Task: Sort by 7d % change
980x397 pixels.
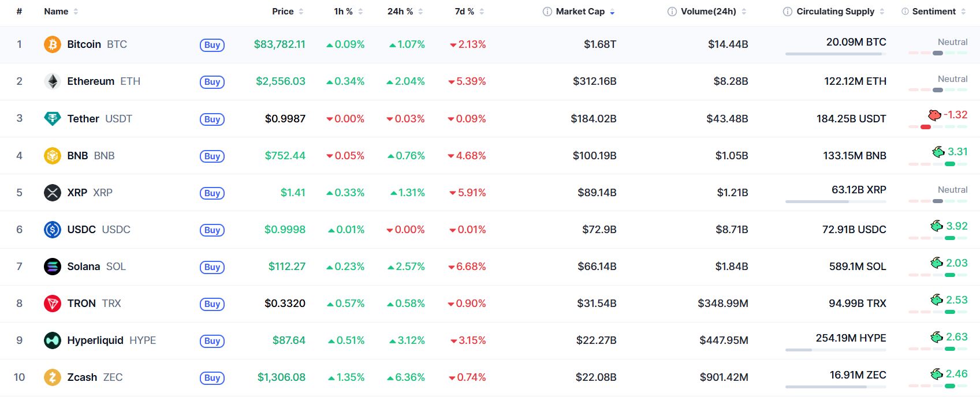Action: [469, 12]
